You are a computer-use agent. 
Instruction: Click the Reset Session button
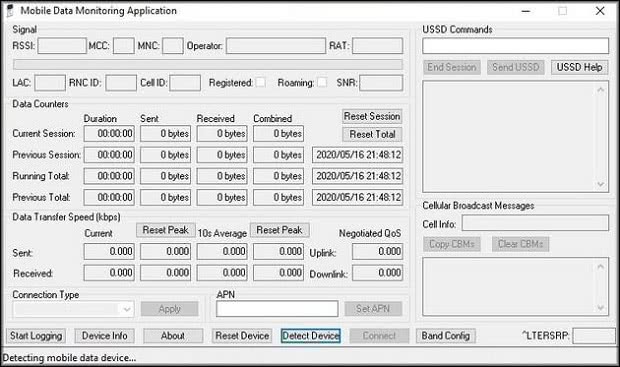coord(372,116)
